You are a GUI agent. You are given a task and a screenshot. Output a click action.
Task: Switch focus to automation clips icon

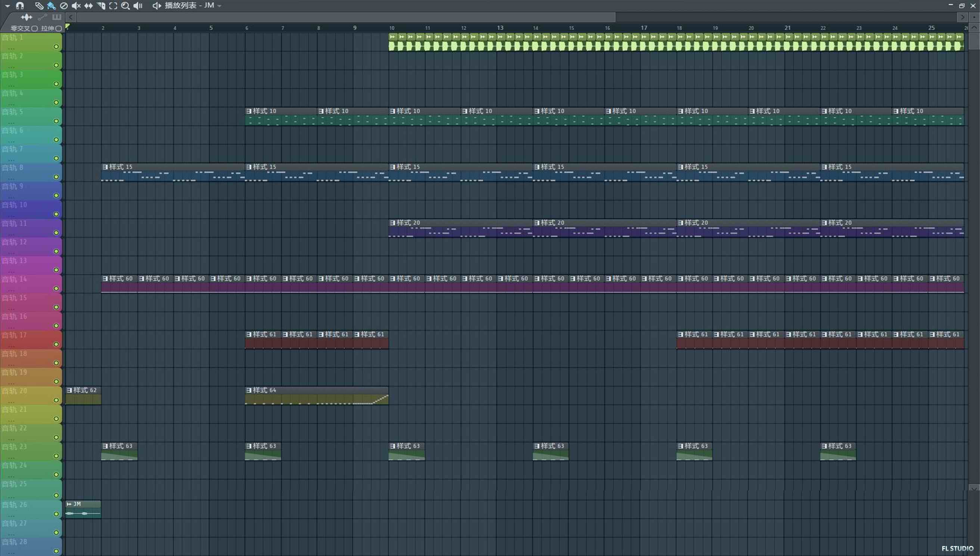pos(43,17)
